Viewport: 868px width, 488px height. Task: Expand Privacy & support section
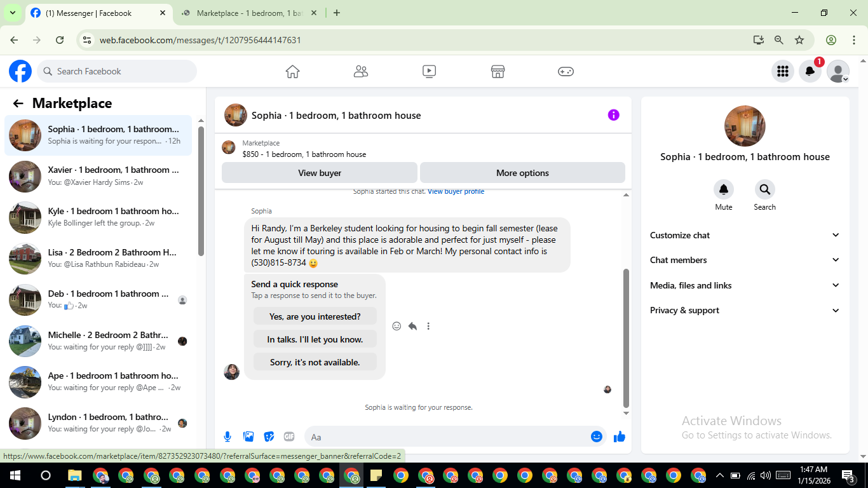point(745,310)
